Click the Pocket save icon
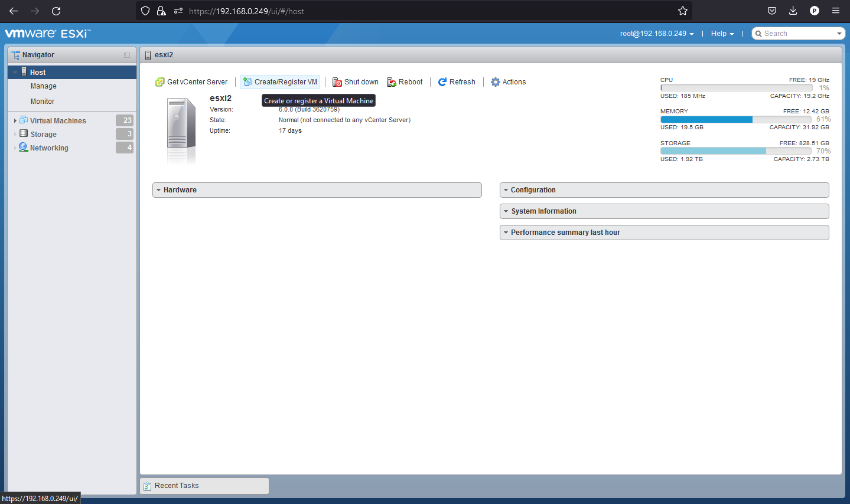850x504 pixels. 772,11
